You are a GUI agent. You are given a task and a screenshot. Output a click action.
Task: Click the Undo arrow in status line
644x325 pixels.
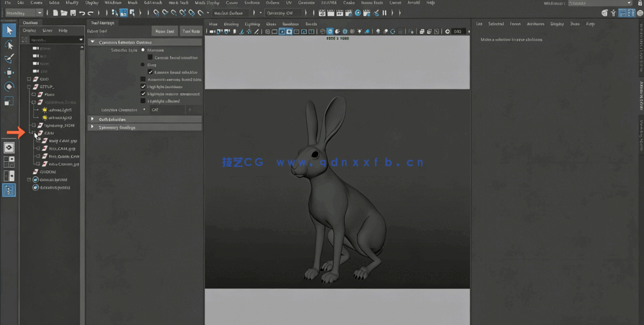[x=82, y=13]
